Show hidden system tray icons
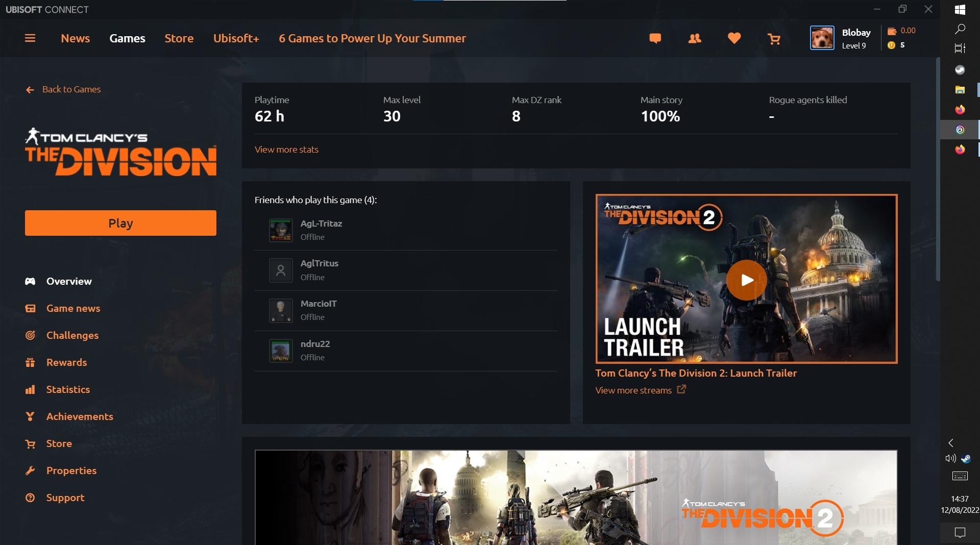 click(951, 442)
